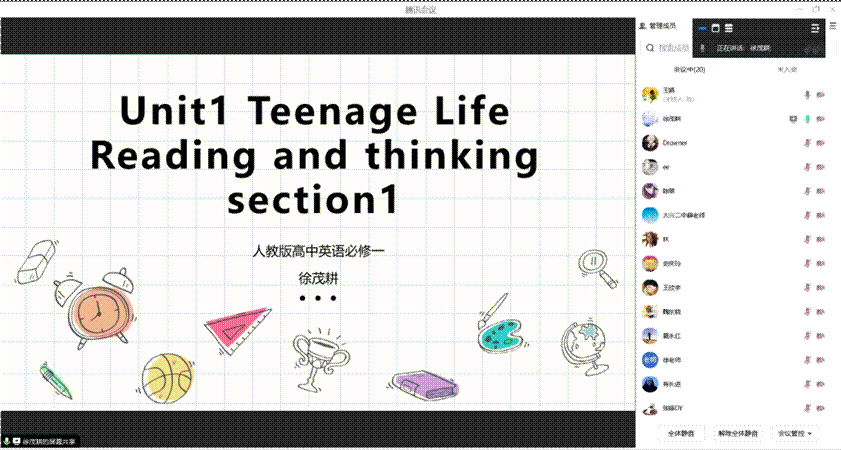Select the single-window layout icon in floating toolbar
841x450 pixels.
(x=715, y=29)
